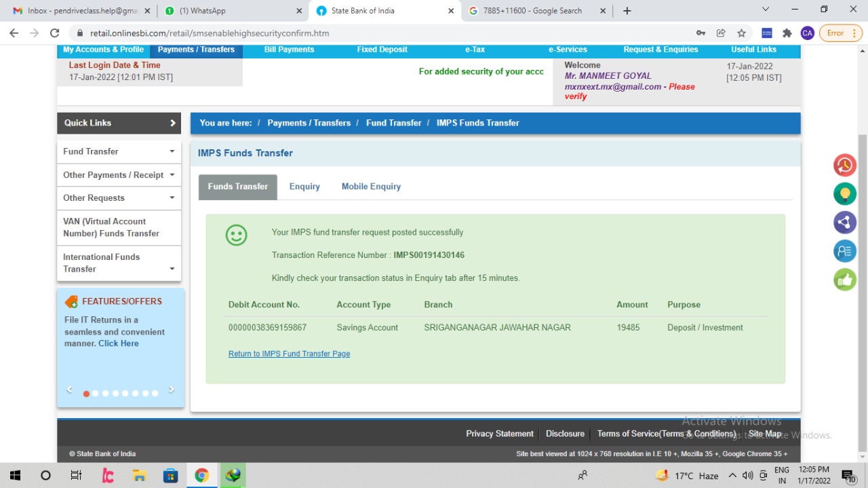Expand the Other Requests dropdown
This screenshot has height=488, width=868.
coord(172,198)
